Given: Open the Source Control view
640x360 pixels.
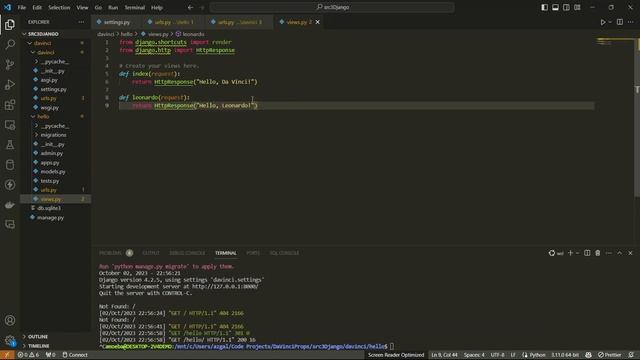Looking at the screenshot, I should pyautogui.click(x=10, y=64).
